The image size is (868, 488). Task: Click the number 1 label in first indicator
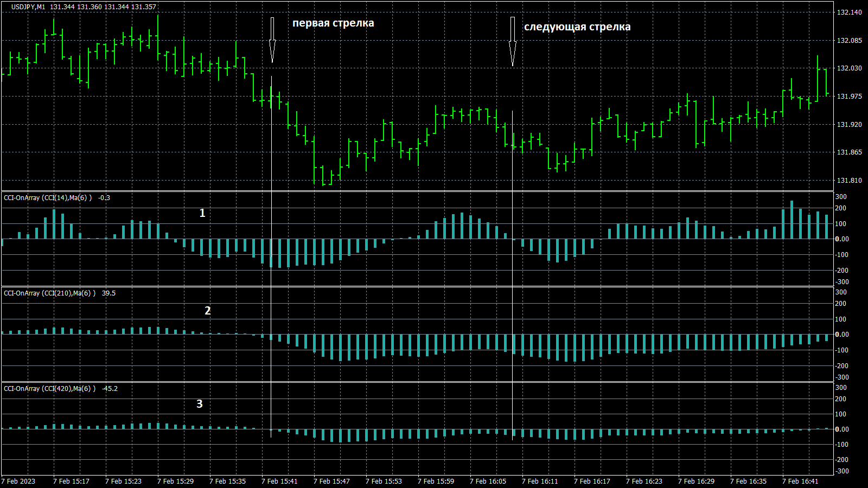click(202, 213)
